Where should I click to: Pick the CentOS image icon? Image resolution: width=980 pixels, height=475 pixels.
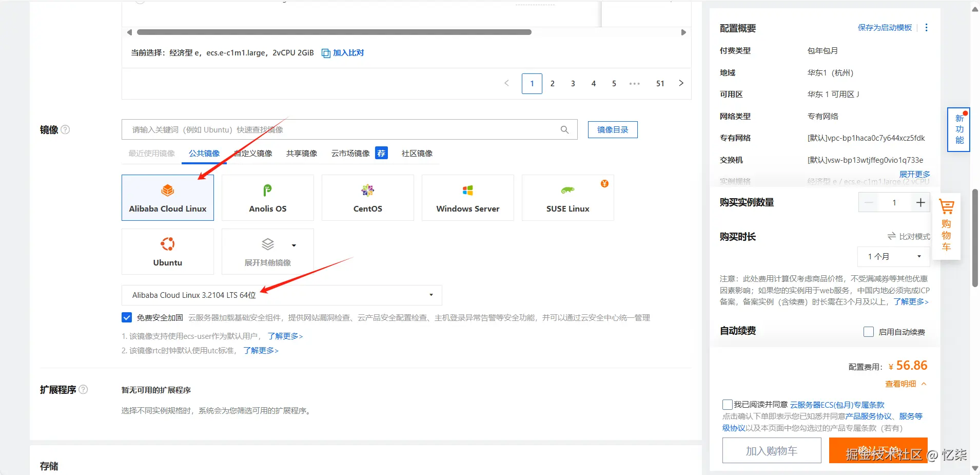pos(367,191)
